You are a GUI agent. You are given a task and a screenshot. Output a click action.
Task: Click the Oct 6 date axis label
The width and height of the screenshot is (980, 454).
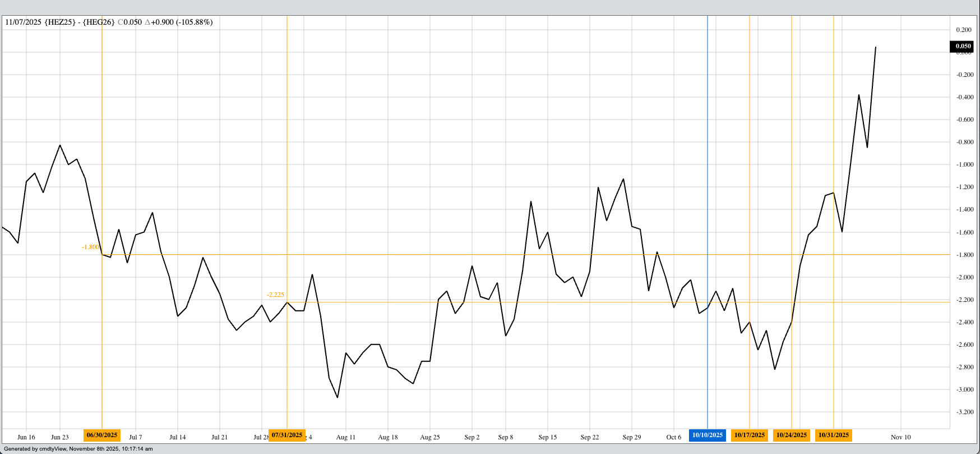point(674,437)
